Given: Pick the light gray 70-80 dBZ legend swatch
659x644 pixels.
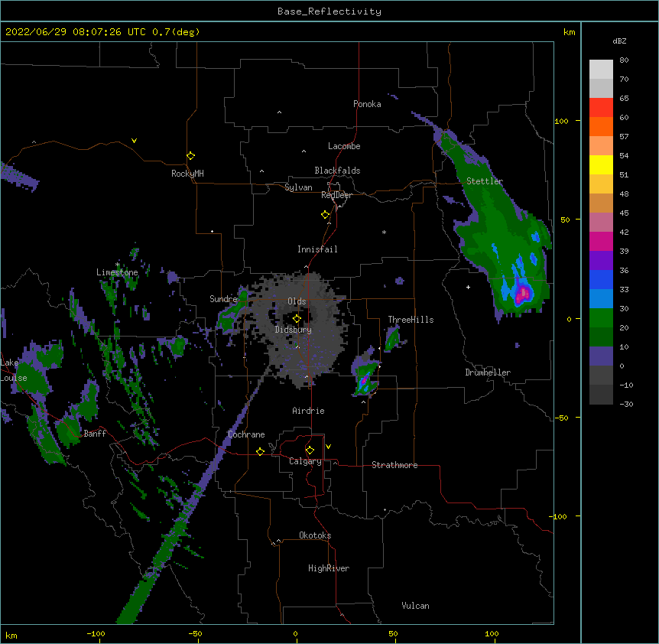Looking at the screenshot, I should (601, 69).
